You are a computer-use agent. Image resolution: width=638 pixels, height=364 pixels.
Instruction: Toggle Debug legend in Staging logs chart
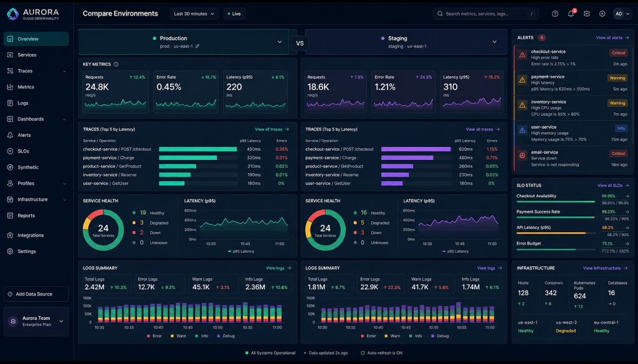[440, 336]
